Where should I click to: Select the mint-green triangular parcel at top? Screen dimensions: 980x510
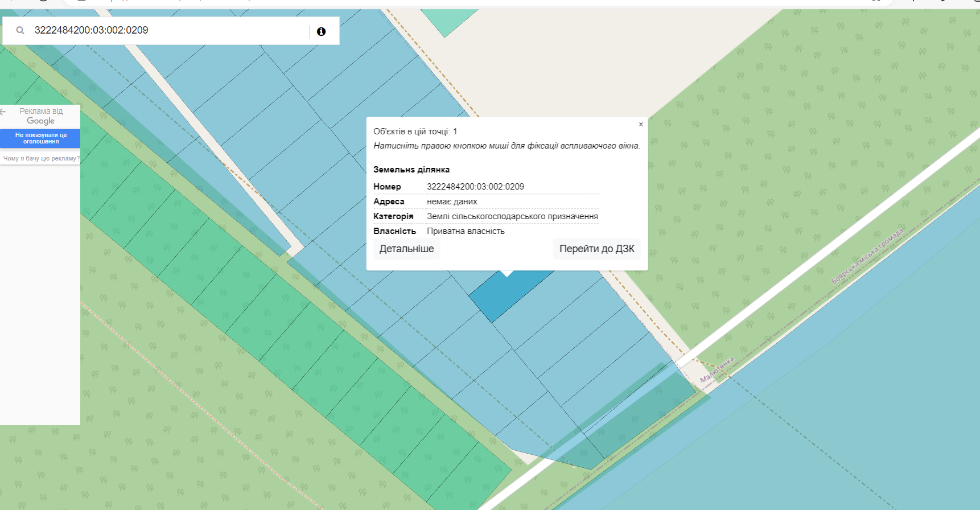tap(448, 21)
